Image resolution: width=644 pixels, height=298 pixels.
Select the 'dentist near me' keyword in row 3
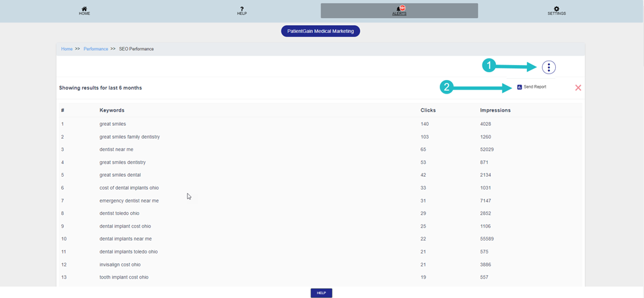click(x=116, y=150)
